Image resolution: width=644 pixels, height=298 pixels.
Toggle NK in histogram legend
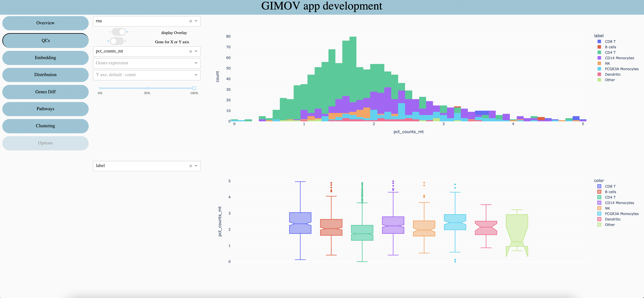click(604, 64)
